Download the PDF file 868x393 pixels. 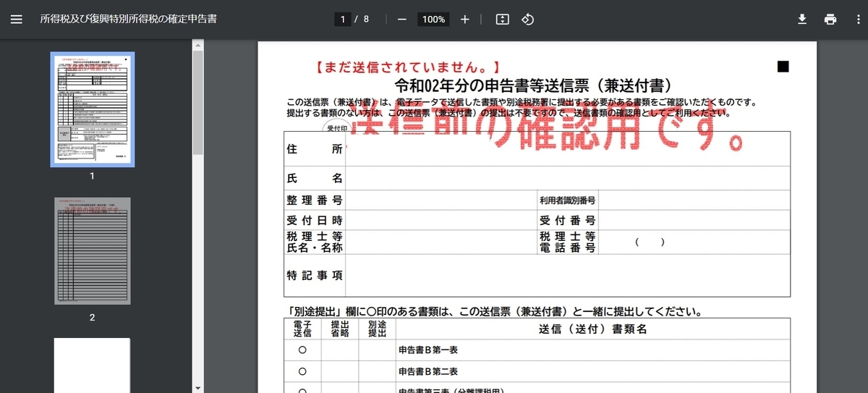[801, 20]
